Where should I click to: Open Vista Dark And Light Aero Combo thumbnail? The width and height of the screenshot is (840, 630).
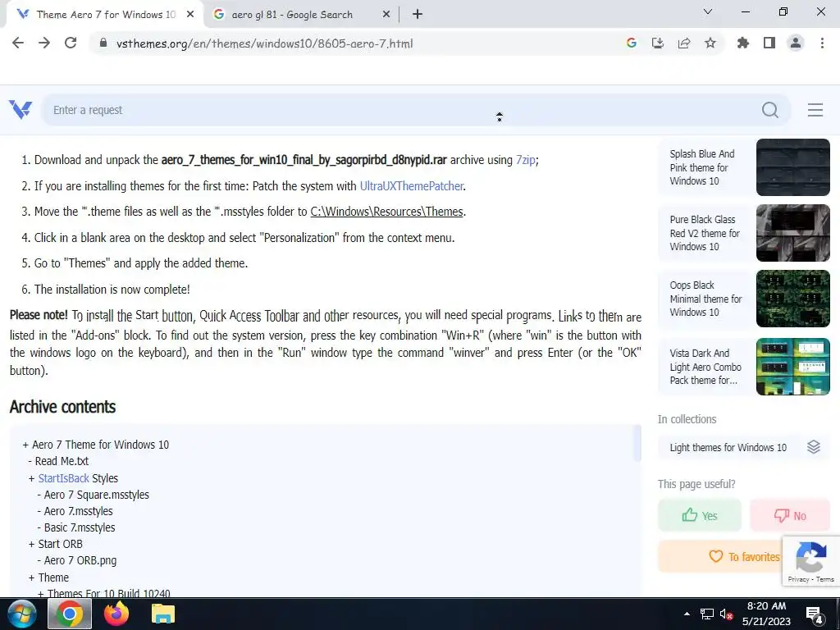[x=793, y=367]
